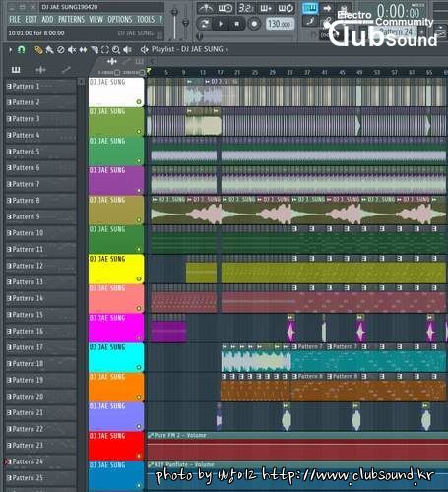Click bar 17 on the timeline ruler
The image size is (448, 492).
coord(220,72)
